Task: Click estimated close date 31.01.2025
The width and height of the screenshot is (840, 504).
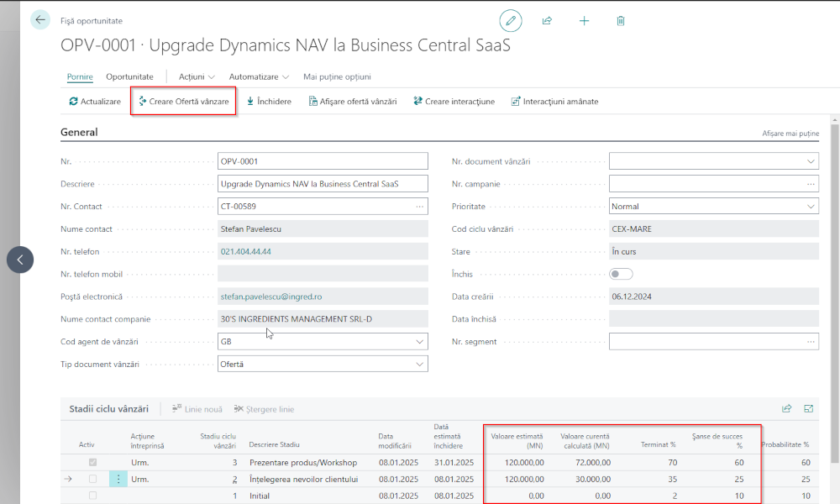Action: 454,462
